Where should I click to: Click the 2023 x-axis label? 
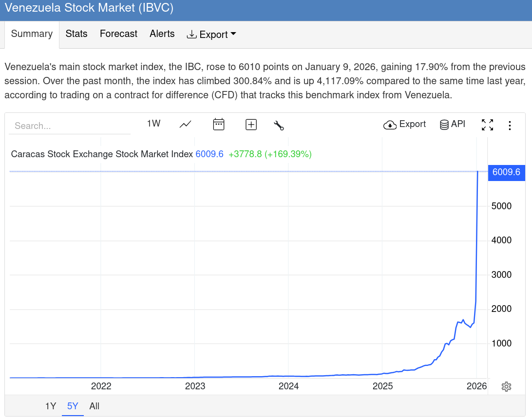click(x=195, y=386)
